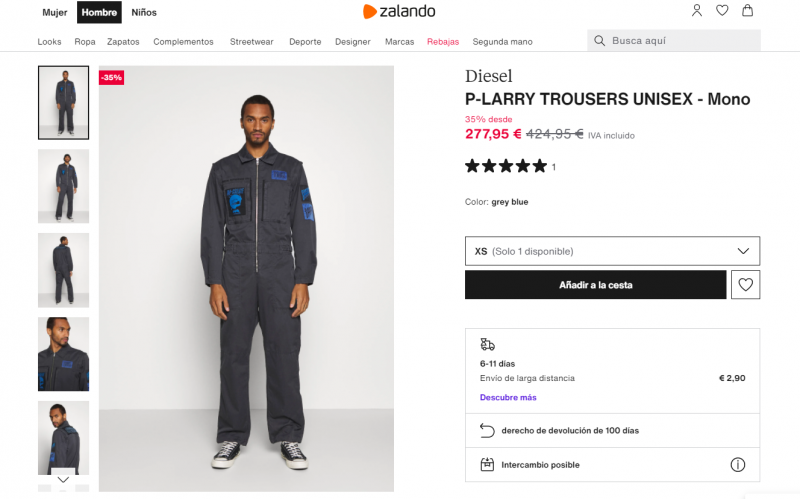Viewport: 800px width, 499px height.
Task: Click Añadir a la cesta button
Action: 595,285
